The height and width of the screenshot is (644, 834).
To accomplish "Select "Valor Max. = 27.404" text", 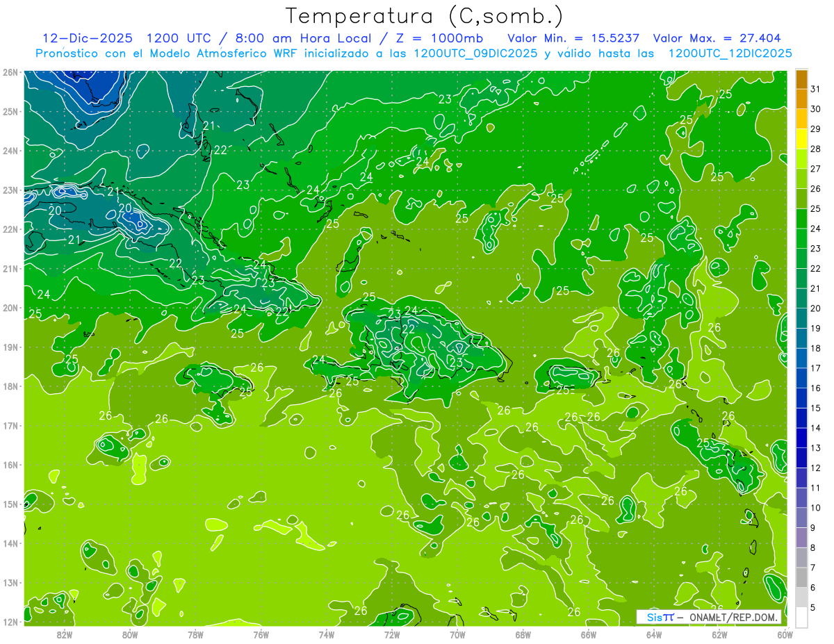I will point(717,38).
